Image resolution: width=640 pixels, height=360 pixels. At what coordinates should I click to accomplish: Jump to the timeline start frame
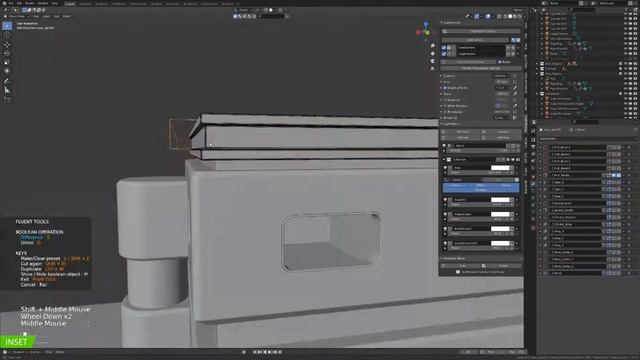coord(255,352)
